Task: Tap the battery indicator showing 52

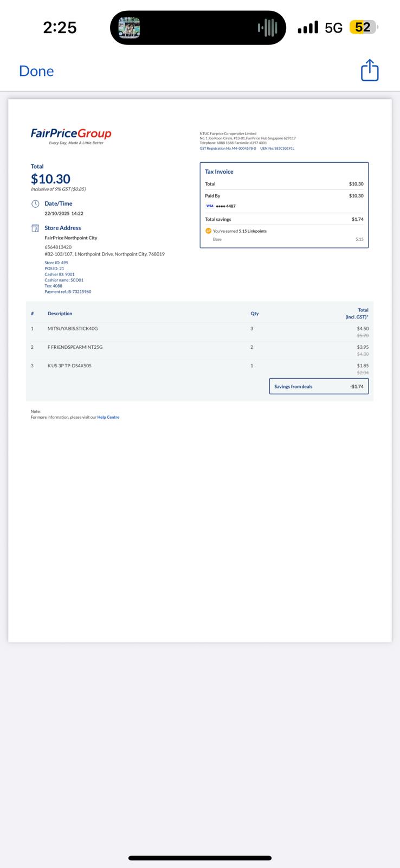Action: [364, 27]
